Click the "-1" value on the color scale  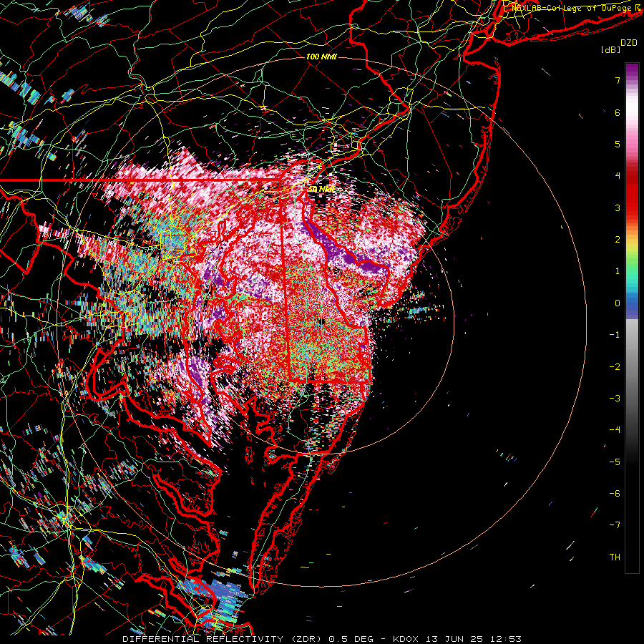point(615,335)
